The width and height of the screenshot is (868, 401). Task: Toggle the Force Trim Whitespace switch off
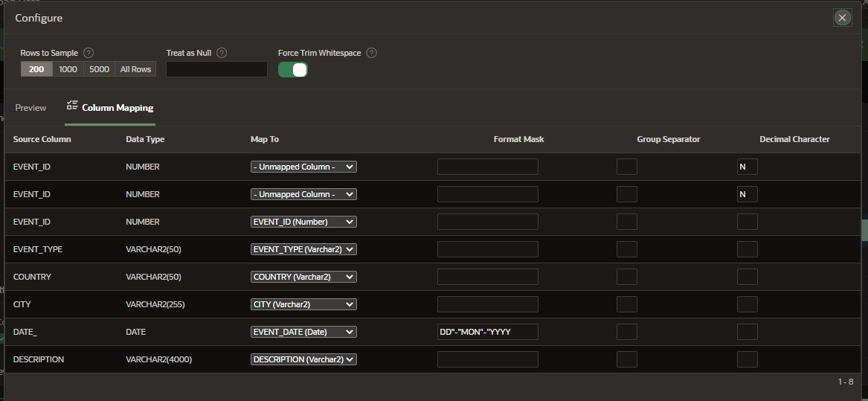(293, 69)
